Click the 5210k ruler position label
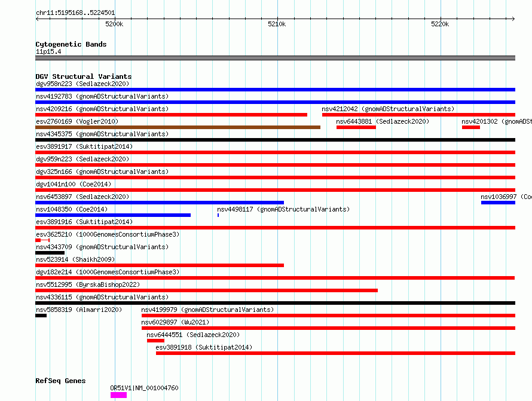 [x=277, y=24]
